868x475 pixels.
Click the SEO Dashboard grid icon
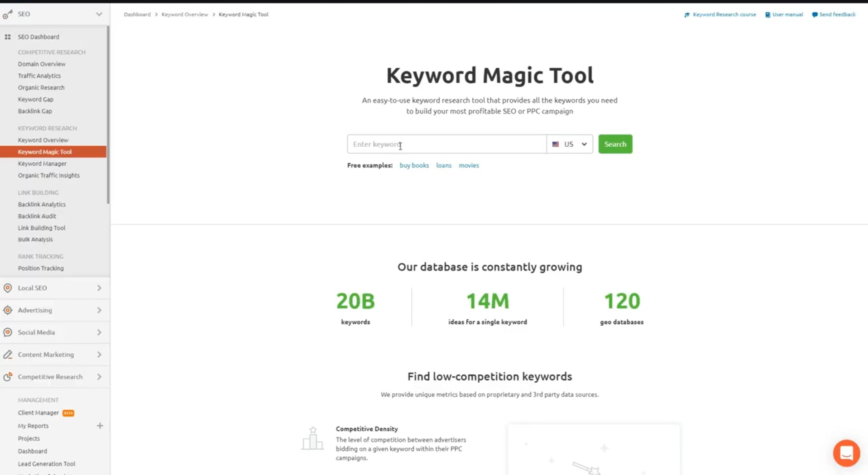click(7, 37)
